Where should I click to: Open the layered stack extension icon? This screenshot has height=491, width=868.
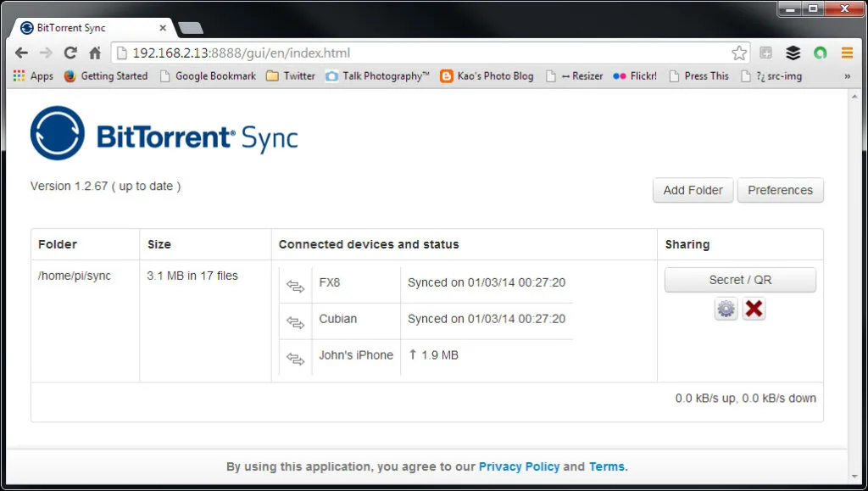[x=793, y=53]
